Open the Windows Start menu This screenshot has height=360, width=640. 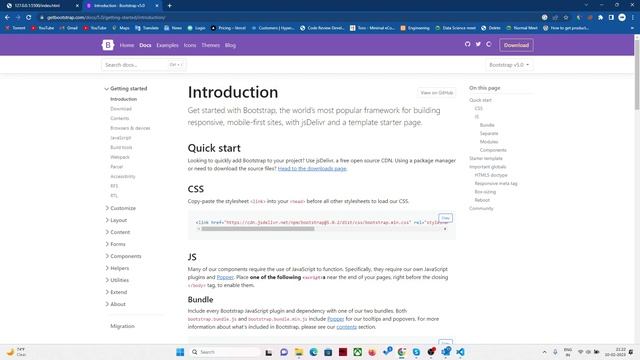(180, 352)
